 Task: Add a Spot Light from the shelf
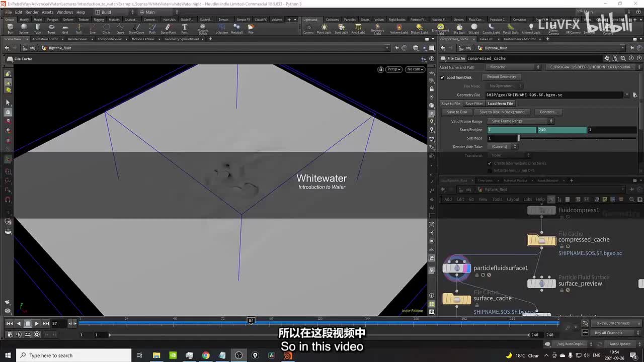tap(341, 29)
